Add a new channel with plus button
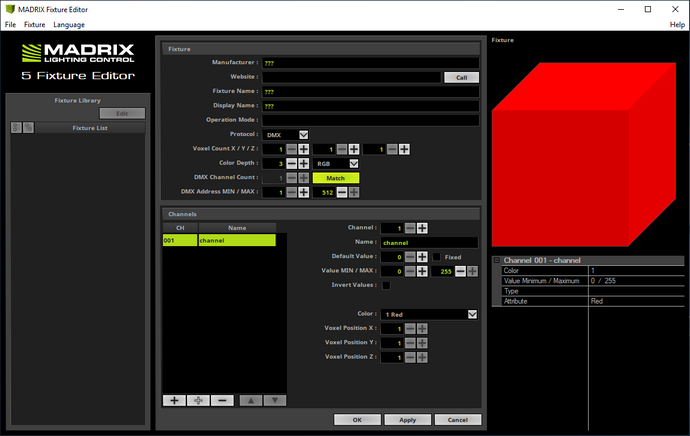This screenshot has height=436, width=690. click(x=174, y=400)
